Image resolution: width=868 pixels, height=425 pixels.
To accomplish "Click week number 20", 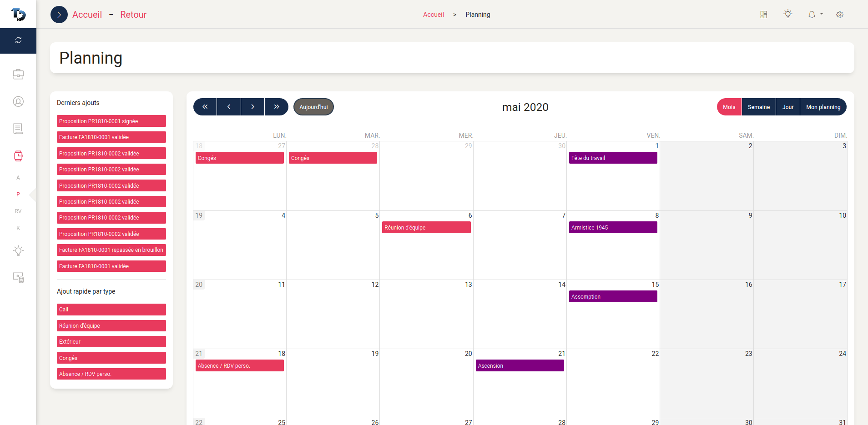I will [x=199, y=285].
